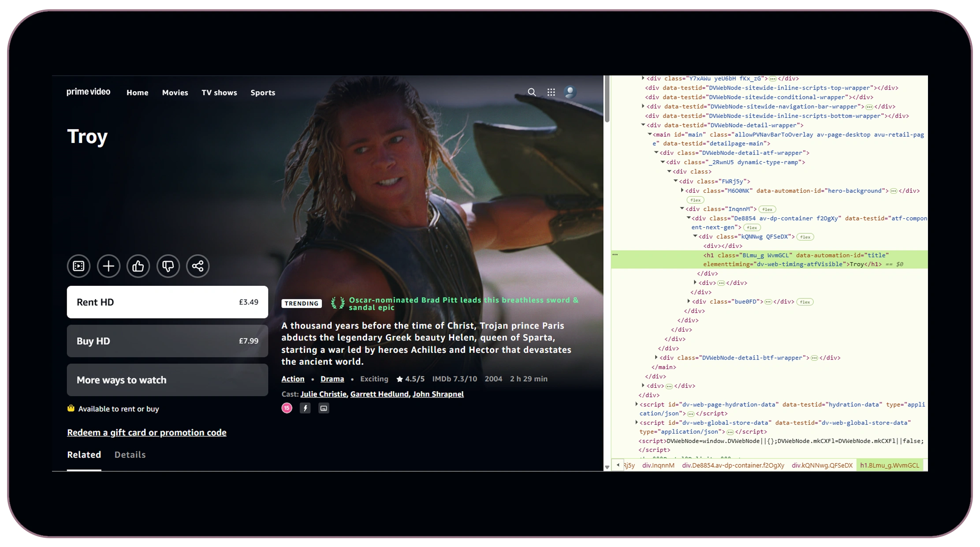Click the flex badge beside InqnnM div
Screen dimensions: 980x547
[x=768, y=209]
